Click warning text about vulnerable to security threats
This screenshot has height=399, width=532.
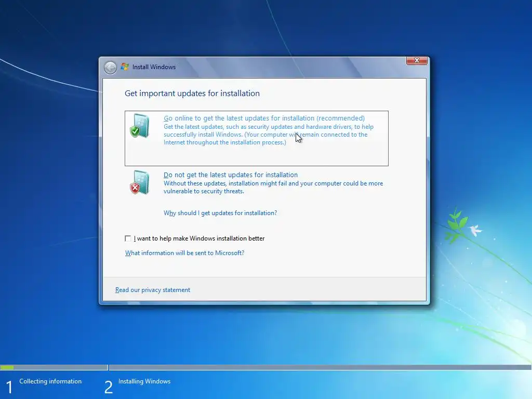coord(273,187)
